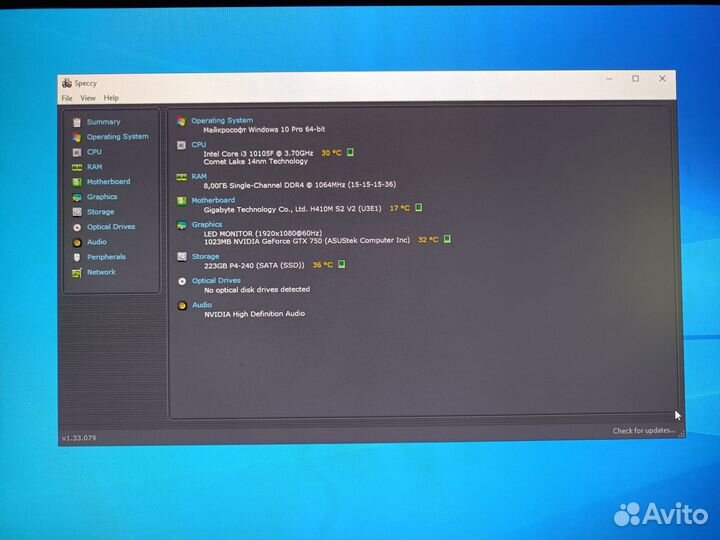Open Network section in sidebar
Viewport: 720px width, 540px height.
tap(101, 272)
